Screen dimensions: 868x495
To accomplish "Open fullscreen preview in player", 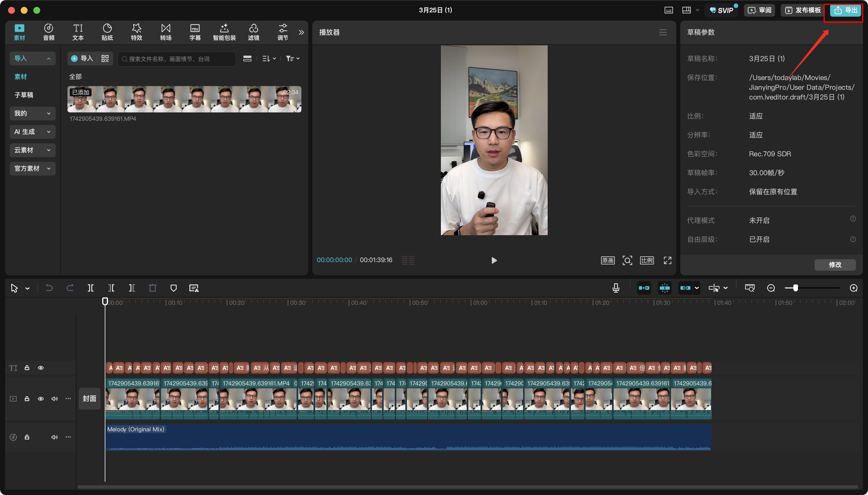I will [668, 260].
